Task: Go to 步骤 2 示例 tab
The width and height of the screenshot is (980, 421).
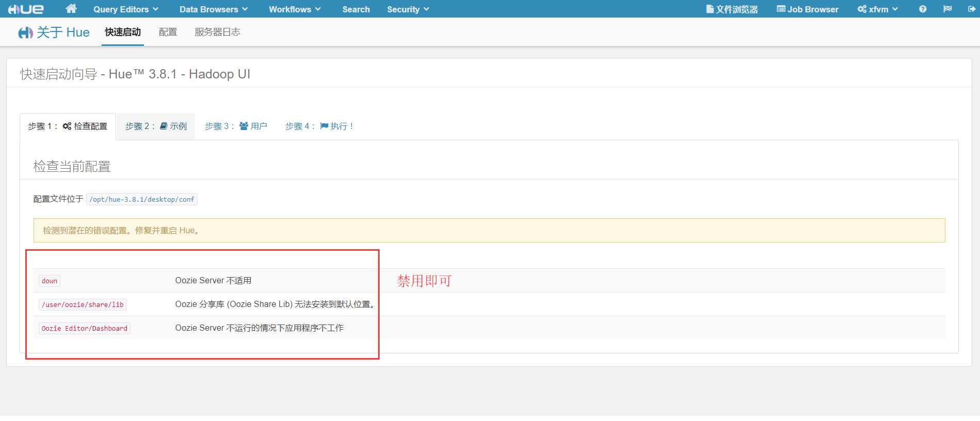Action: pos(156,126)
